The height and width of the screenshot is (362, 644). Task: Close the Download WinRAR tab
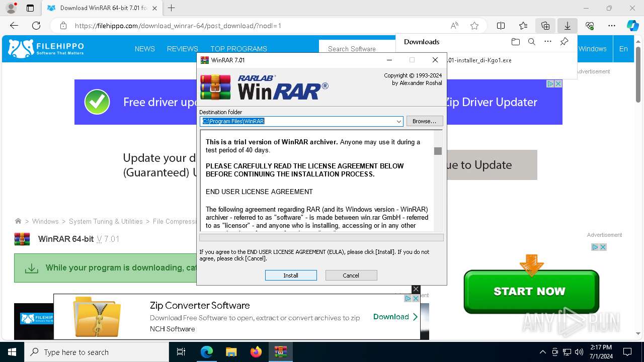155,8
